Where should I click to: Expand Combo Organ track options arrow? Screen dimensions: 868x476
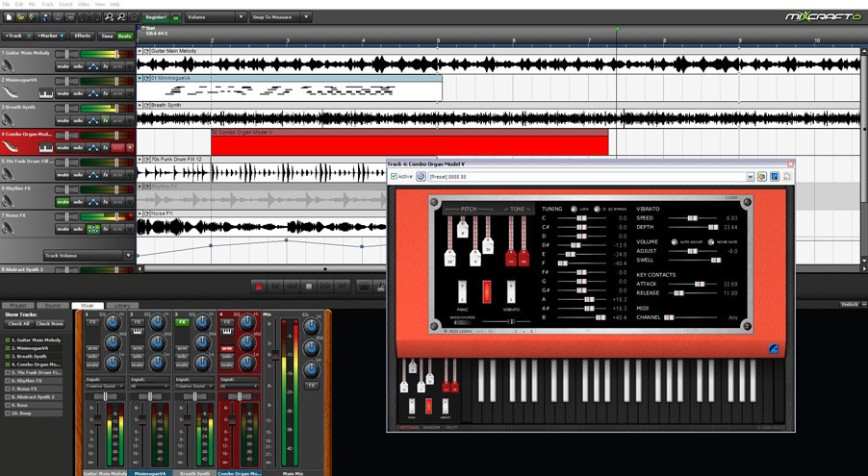[130, 148]
